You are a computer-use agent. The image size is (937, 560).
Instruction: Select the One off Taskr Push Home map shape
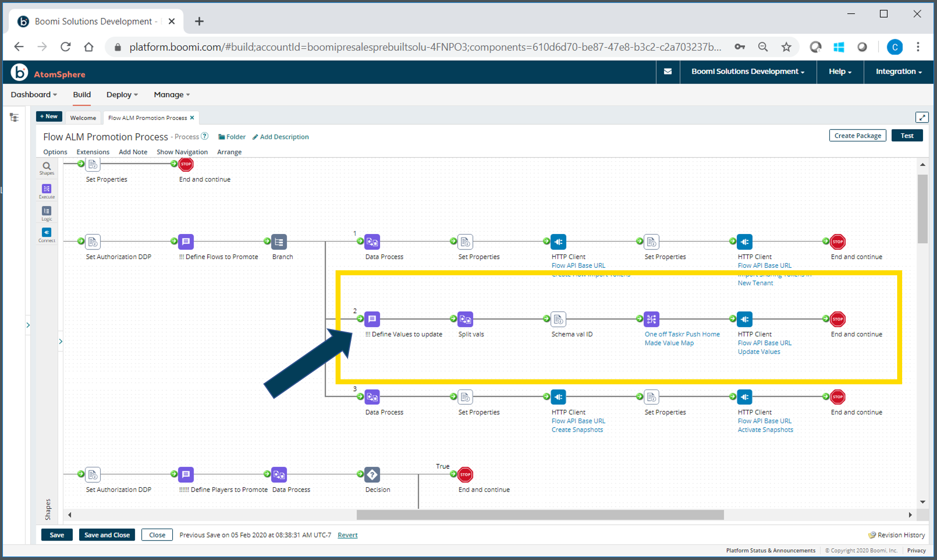tap(651, 319)
